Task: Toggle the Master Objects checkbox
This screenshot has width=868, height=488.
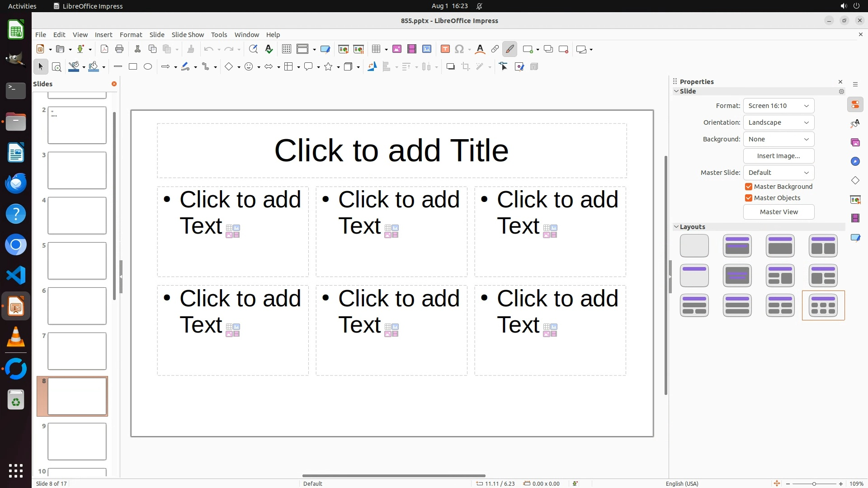Action: (749, 198)
